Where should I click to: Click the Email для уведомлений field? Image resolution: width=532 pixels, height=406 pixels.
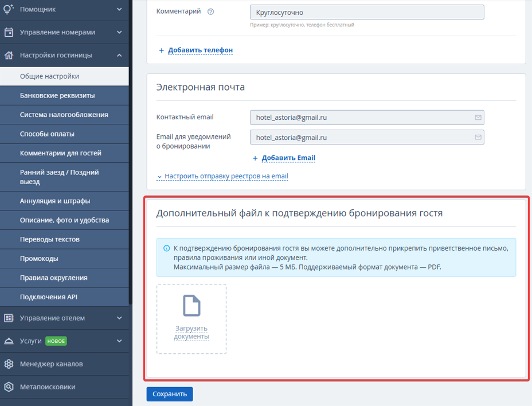click(x=367, y=137)
